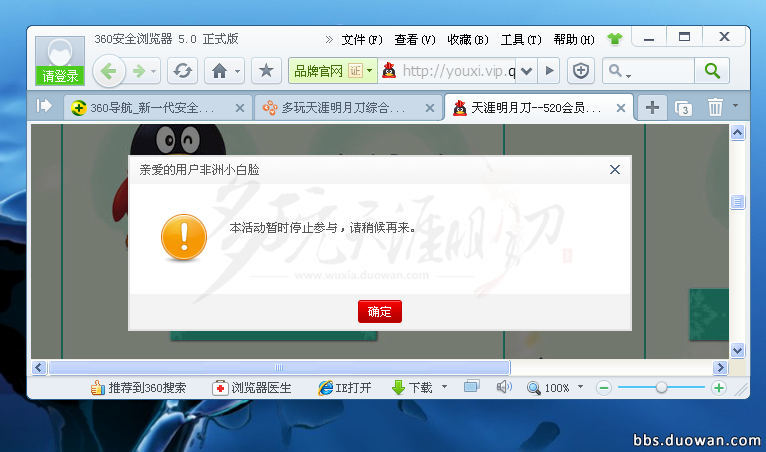This screenshot has width=766, height=452.
Task: Close the dialog with the X icon
Action: pyautogui.click(x=615, y=170)
